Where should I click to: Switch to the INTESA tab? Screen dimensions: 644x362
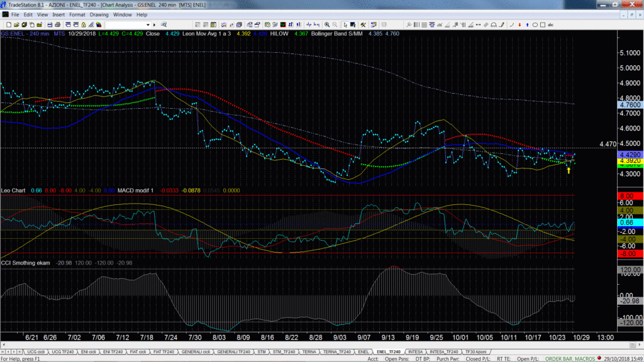pyautogui.click(x=415, y=352)
